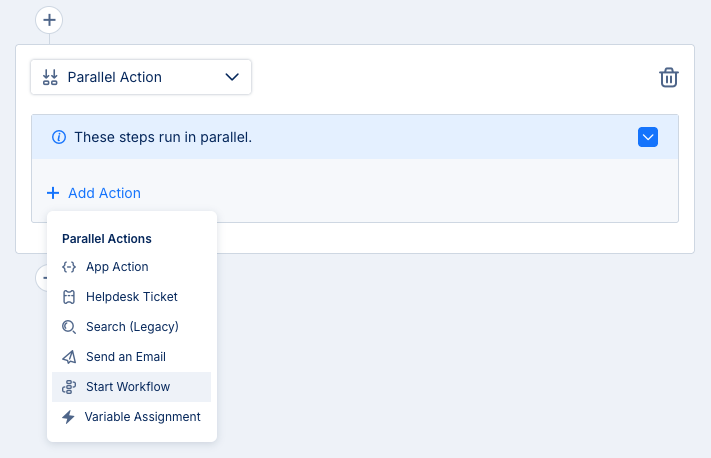
Task: Choose Helpdesk Ticket from Parallel Actions
Action: click(x=132, y=297)
